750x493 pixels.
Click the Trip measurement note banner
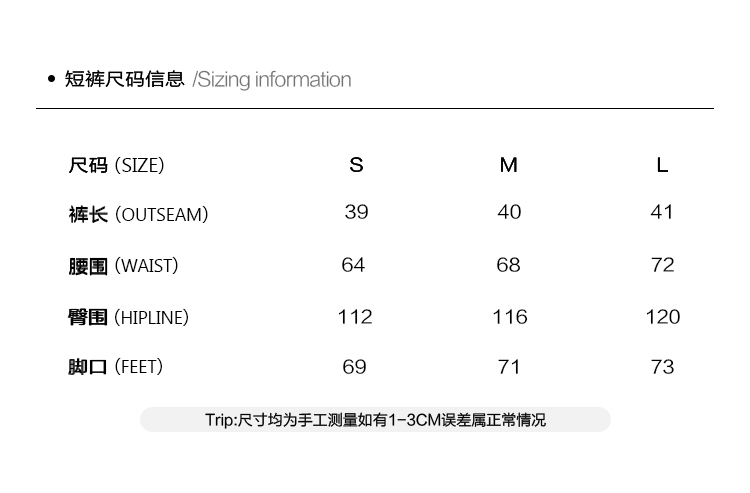375,420
